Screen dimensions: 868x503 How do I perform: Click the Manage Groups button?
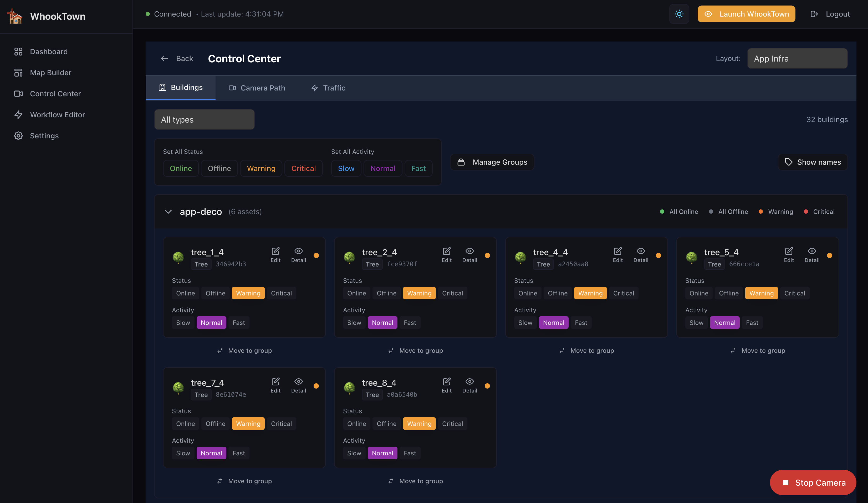pos(492,162)
